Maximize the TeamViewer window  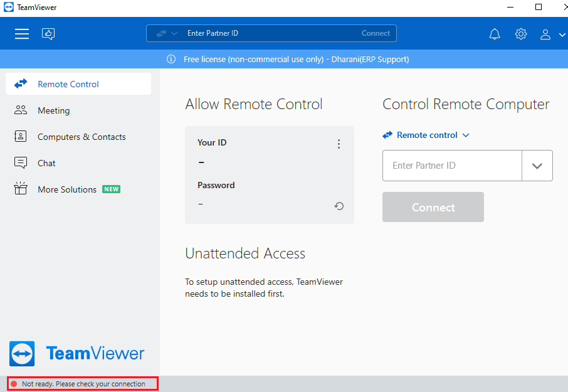click(539, 8)
